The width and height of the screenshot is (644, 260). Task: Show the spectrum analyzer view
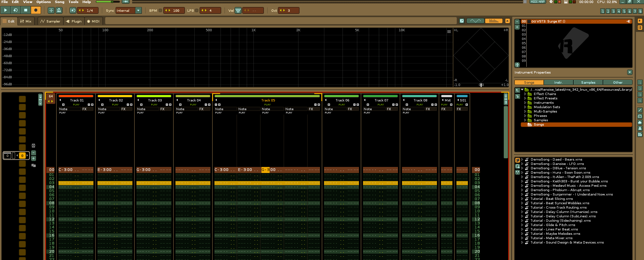click(494, 21)
